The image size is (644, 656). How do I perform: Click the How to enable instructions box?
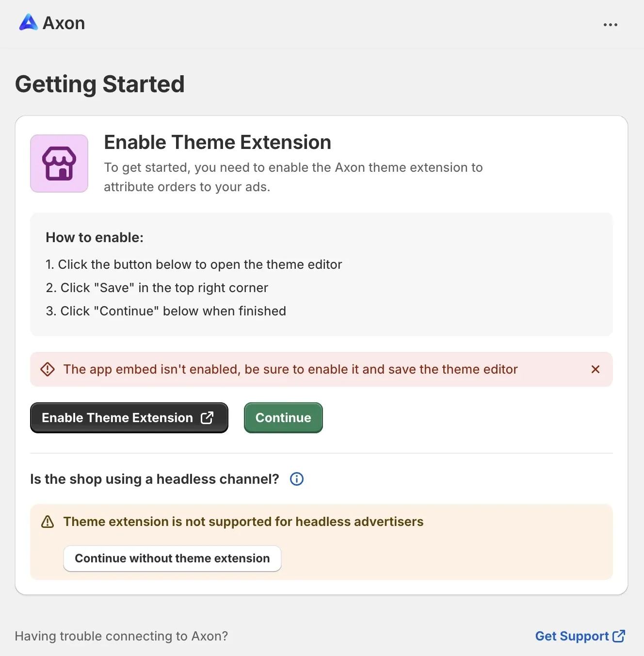point(321,274)
